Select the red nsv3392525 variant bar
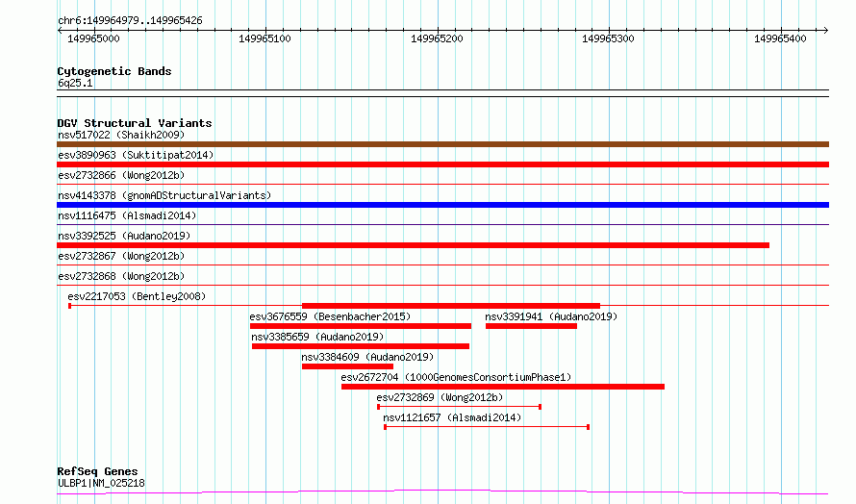This screenshot has width=856, height=504. point(414,245)
